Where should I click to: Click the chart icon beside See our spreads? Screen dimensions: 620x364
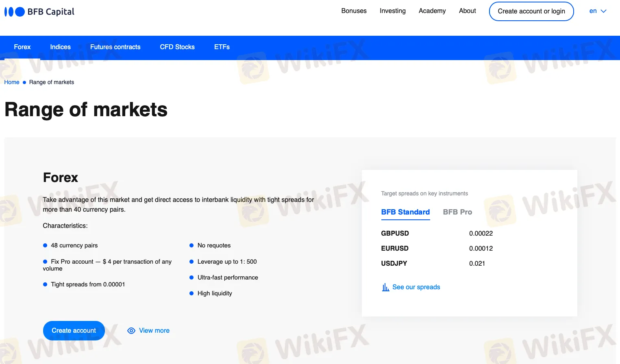pyautogui.click(x=385, y=287)
